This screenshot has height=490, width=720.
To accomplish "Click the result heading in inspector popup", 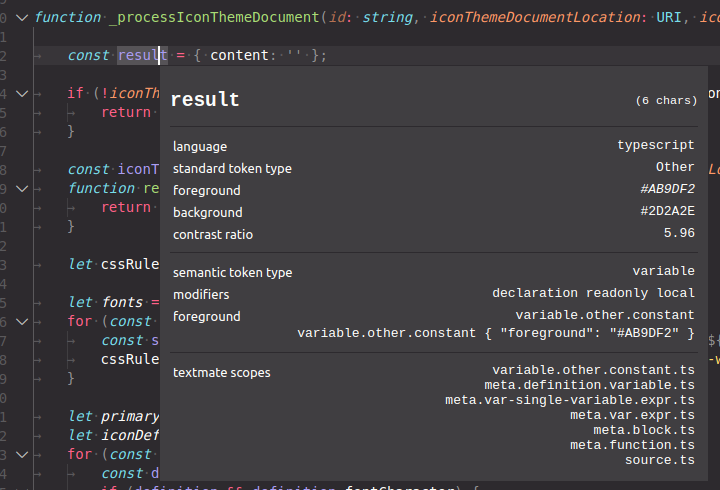I will (205, 100).
